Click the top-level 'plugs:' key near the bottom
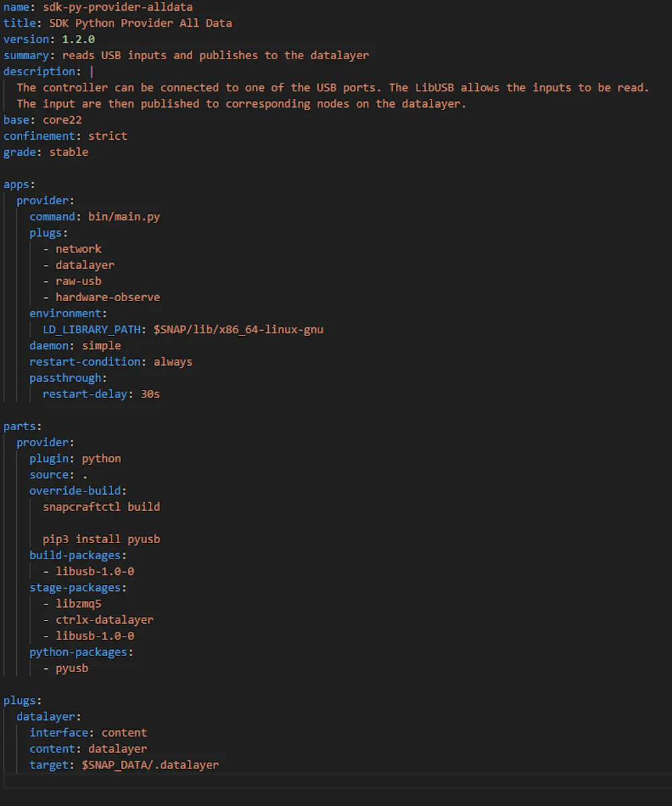This screenshot has width=672, height=806. point(23,700)
